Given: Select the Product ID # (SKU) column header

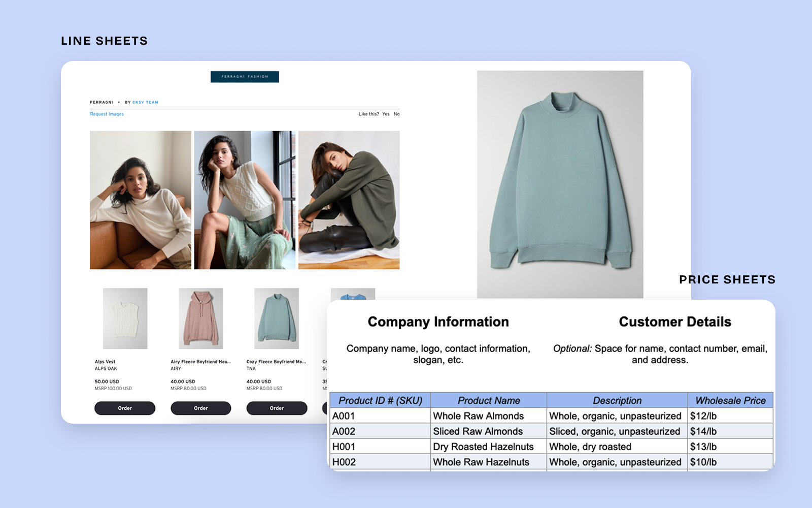Looking at the screenshot, I should (380, 400).
